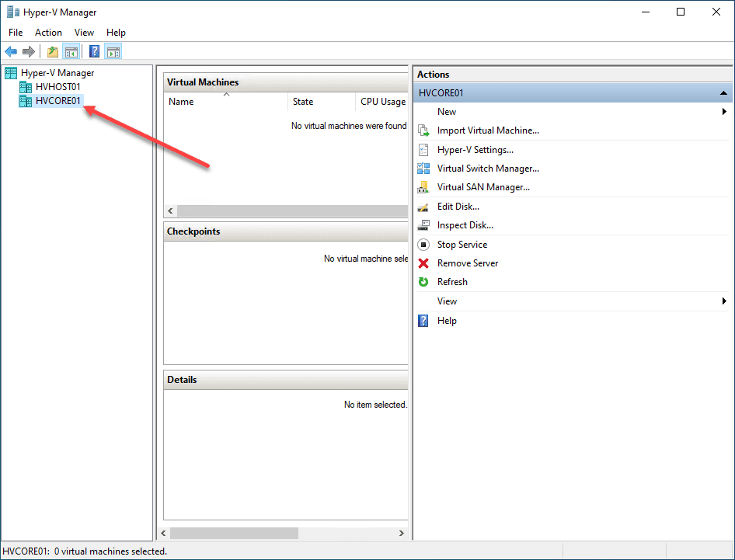Open Hyper-V Settings... action
The height and width of the screenshot is (560, 735).
(x=475, y=150)
